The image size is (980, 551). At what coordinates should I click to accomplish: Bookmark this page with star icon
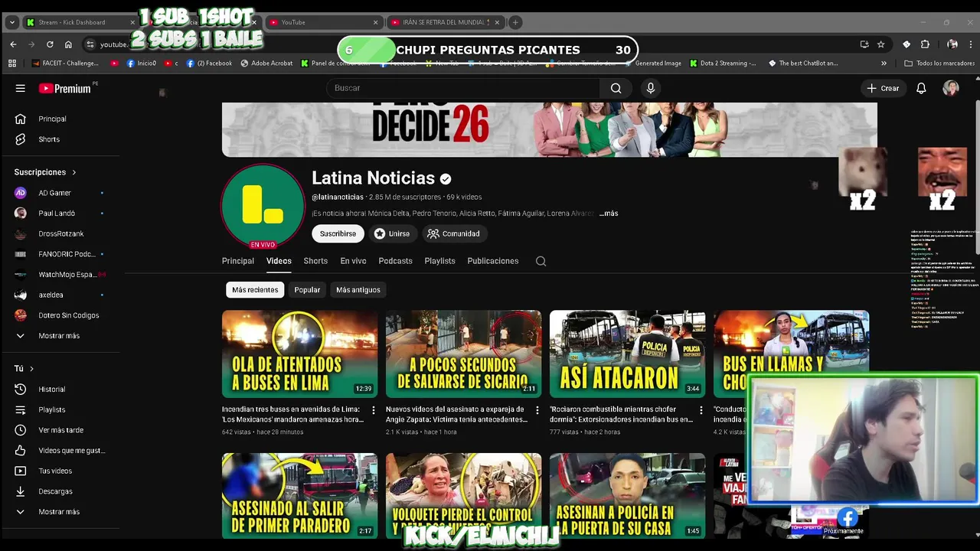(x=881, y=44)
